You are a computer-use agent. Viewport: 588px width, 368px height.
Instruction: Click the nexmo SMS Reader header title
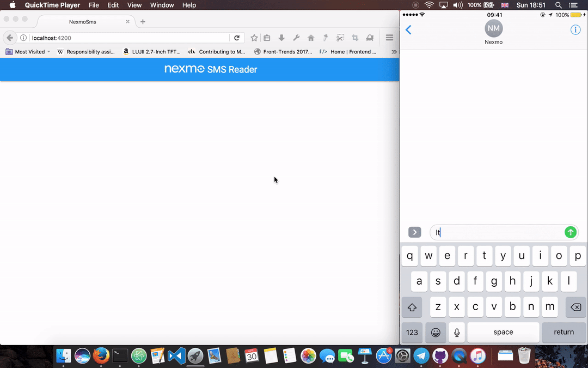coord(211,69)
